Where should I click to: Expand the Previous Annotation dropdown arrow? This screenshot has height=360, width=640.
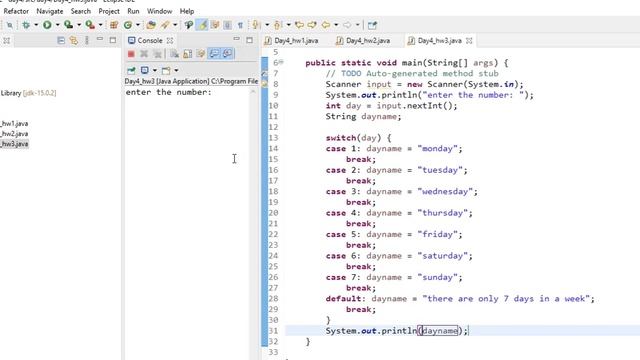[x=289, y=25]
